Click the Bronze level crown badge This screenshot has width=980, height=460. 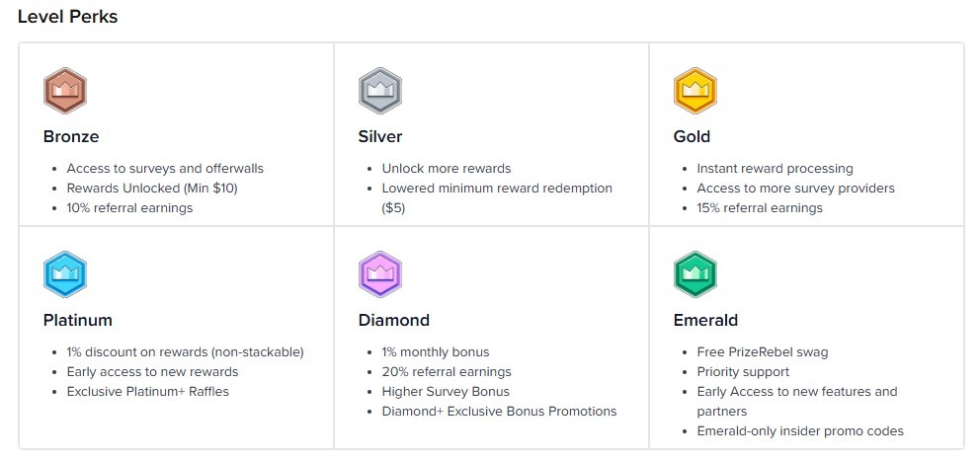point(65,91)
